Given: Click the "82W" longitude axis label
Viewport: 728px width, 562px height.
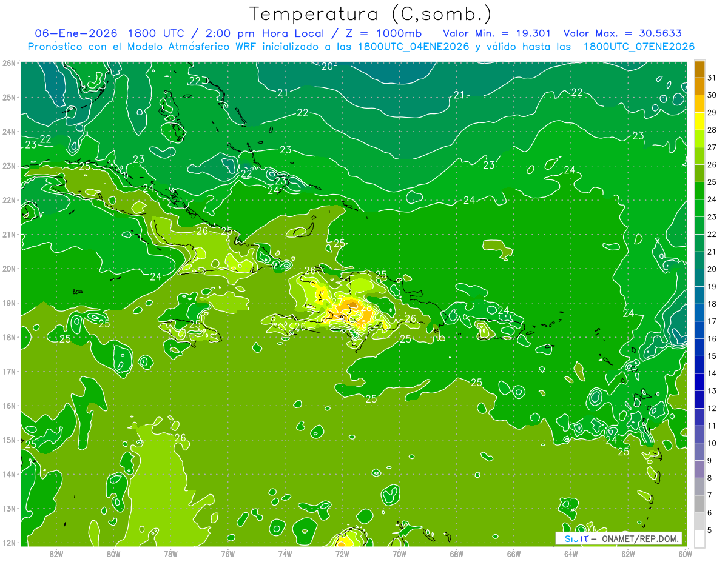Looking at the screenshot, I should [x=56, y=554].
